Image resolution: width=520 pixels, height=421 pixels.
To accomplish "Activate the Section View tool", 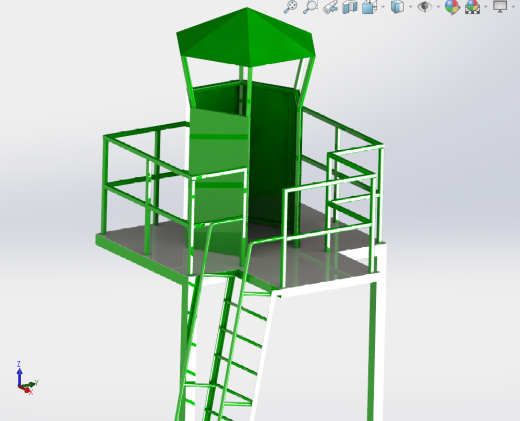I will click(350, 7).
